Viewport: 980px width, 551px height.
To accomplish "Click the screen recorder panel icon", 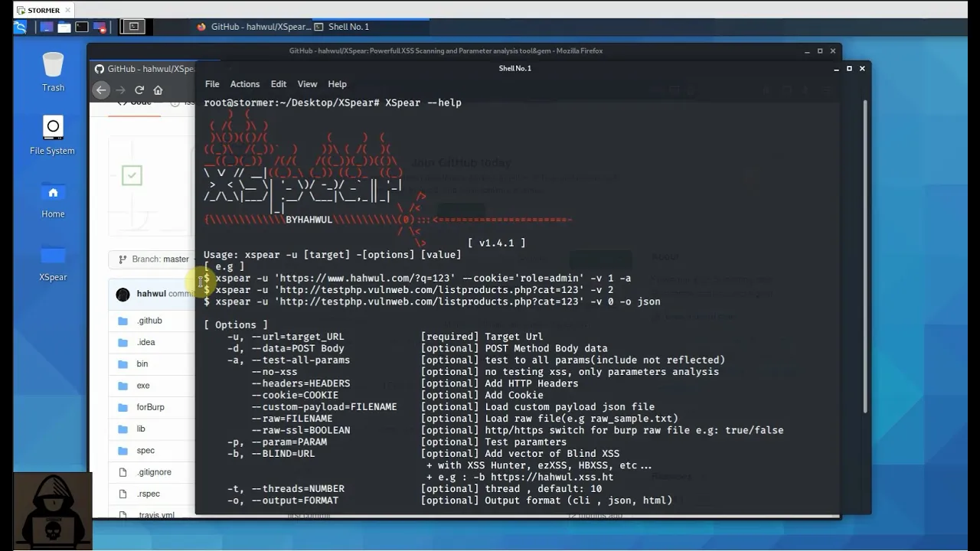I will [x=100, y=26].
